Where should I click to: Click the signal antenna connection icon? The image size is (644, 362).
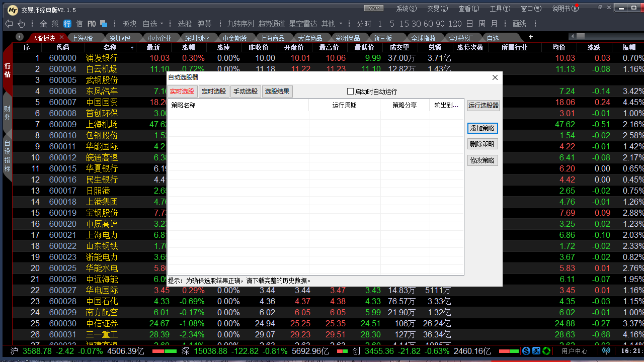click(x=606, y=351)
